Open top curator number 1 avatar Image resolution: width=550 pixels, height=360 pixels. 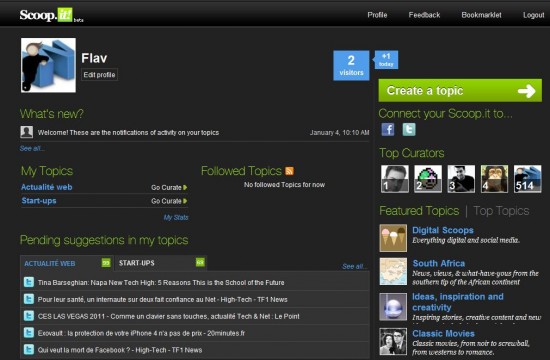coord(395,179)
